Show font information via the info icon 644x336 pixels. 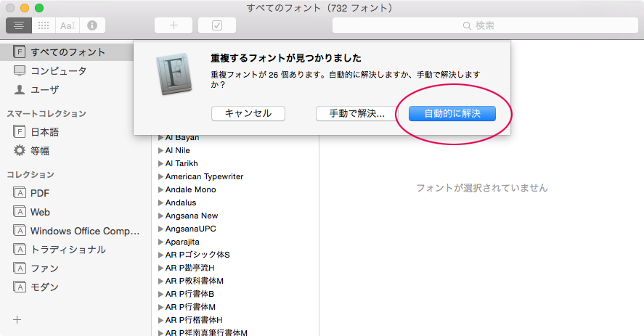click(x=92, y=25)
